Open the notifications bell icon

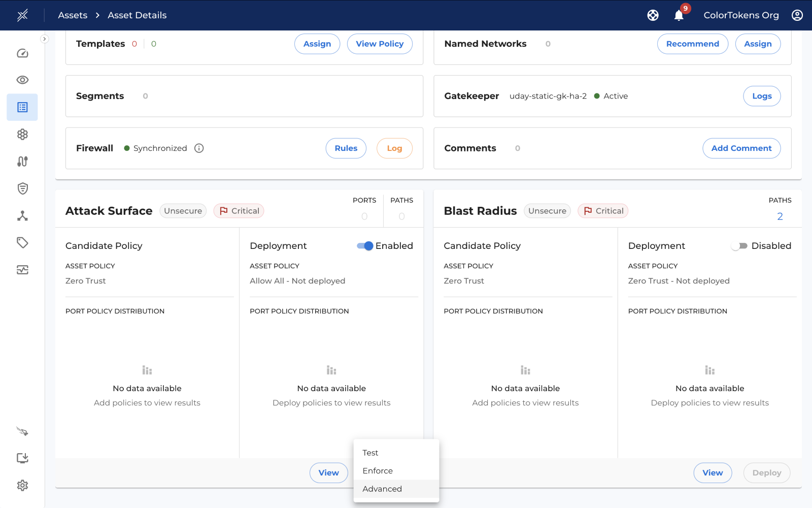point(679,15)
